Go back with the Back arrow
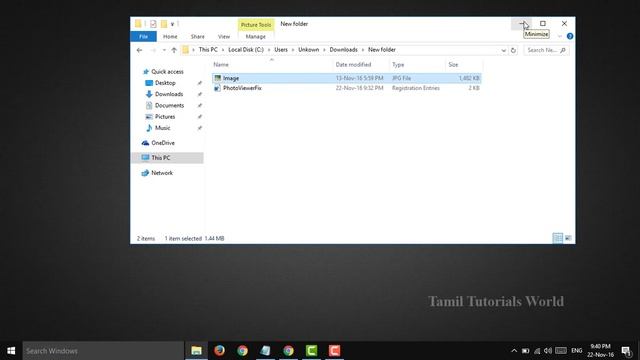Screen dimensions: 640x360 tap(140, 50)
